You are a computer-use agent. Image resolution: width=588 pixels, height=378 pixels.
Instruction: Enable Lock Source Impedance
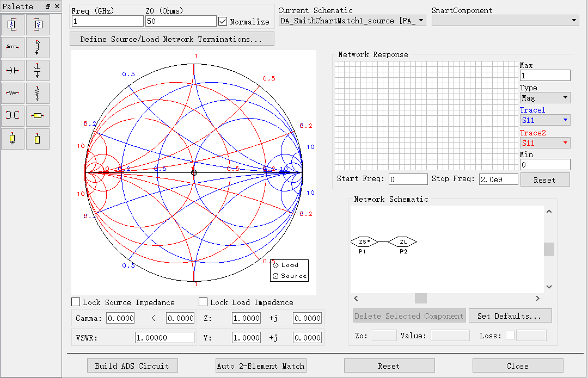point(76,302)
